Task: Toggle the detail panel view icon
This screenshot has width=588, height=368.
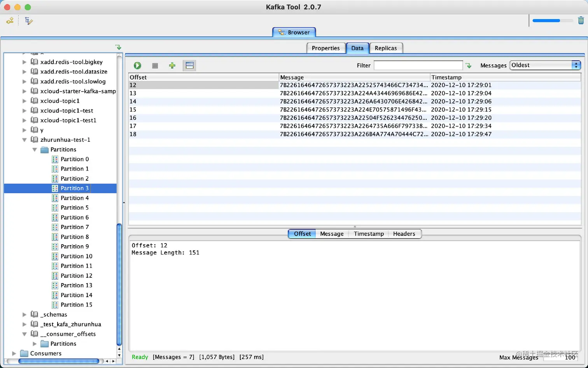Action: tap(189, 65)
